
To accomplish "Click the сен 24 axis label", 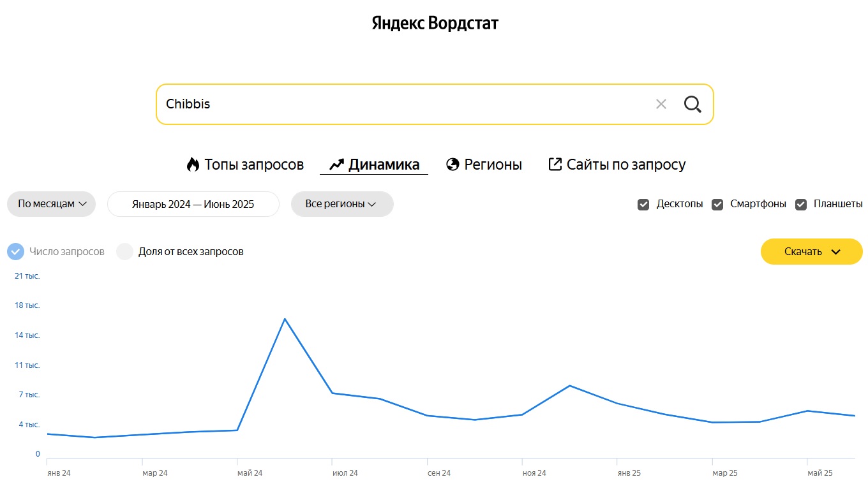I will tap(439, 473).
